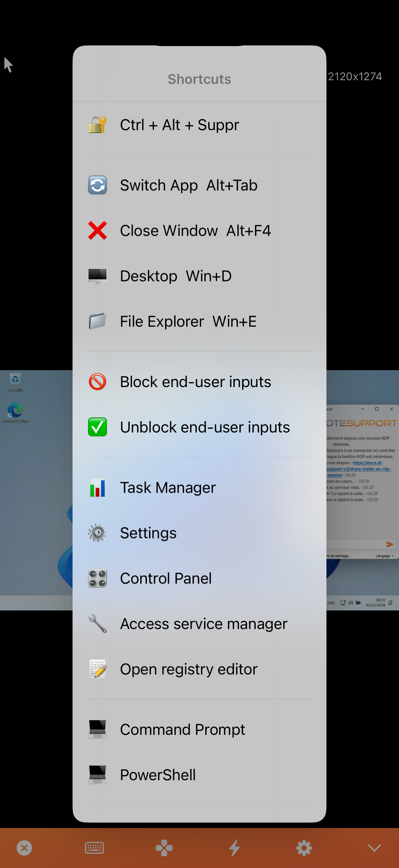Launch PowerShell shortcut
399x868 pixels.
pos(199,775)
